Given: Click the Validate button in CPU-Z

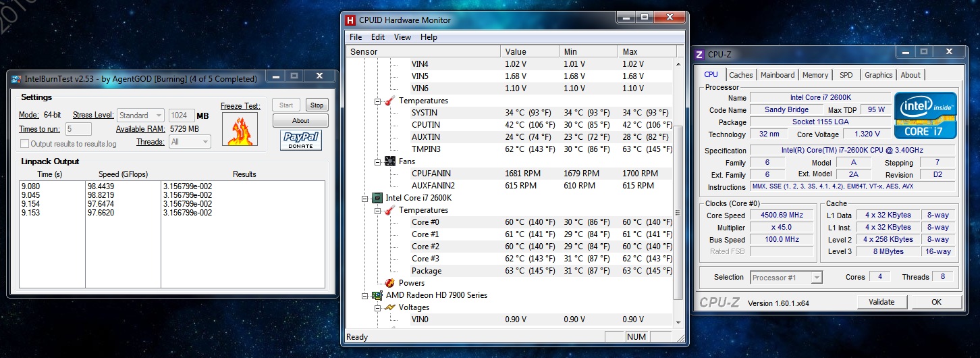Looking at the screenshot, I should click(x=882, y=302).
